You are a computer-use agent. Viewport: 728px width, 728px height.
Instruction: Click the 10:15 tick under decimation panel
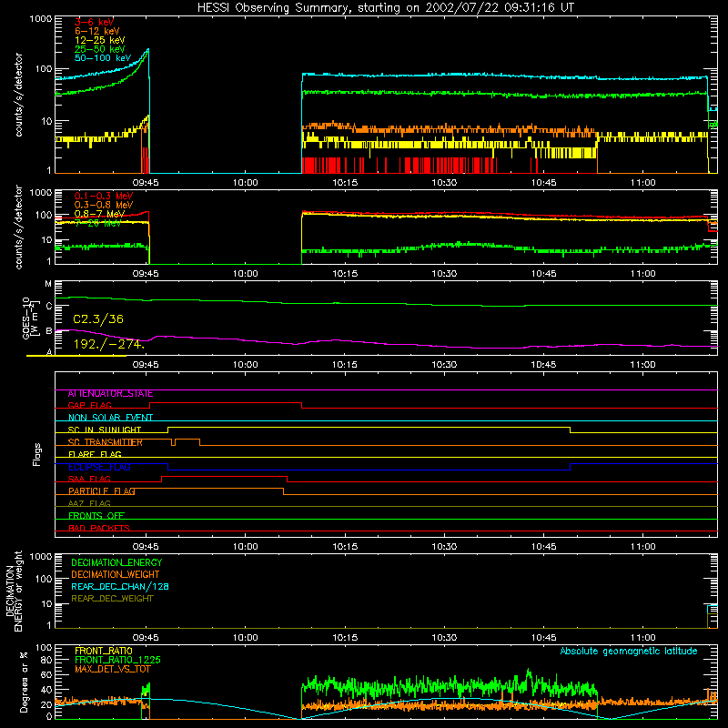click(x=345, y=638)
